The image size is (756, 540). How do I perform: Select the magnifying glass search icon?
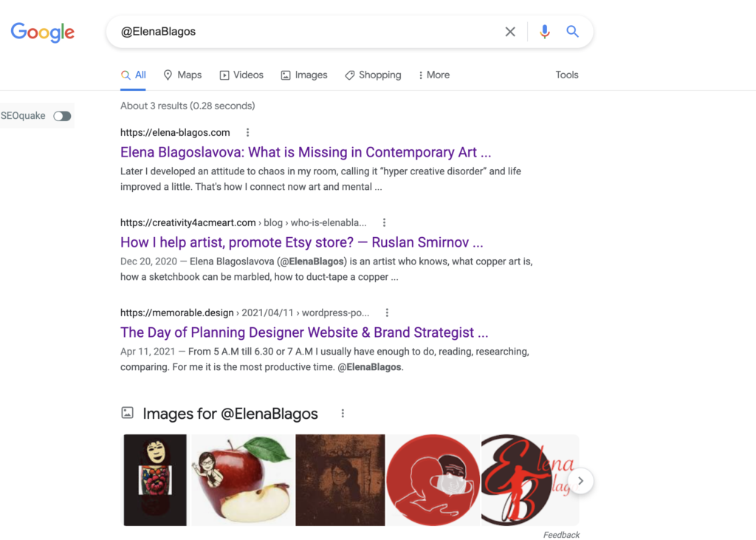[572, 32]
